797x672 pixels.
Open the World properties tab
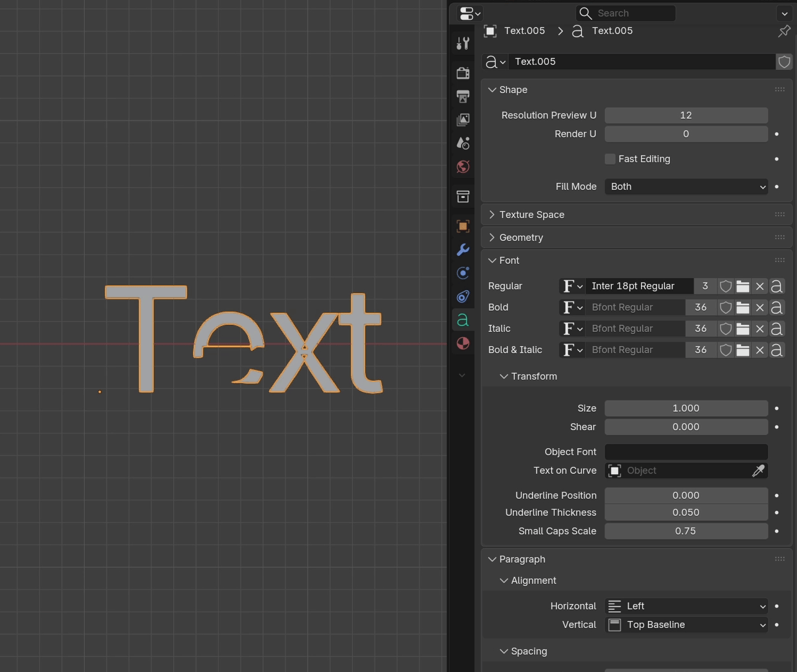click(x=463, y=167)
